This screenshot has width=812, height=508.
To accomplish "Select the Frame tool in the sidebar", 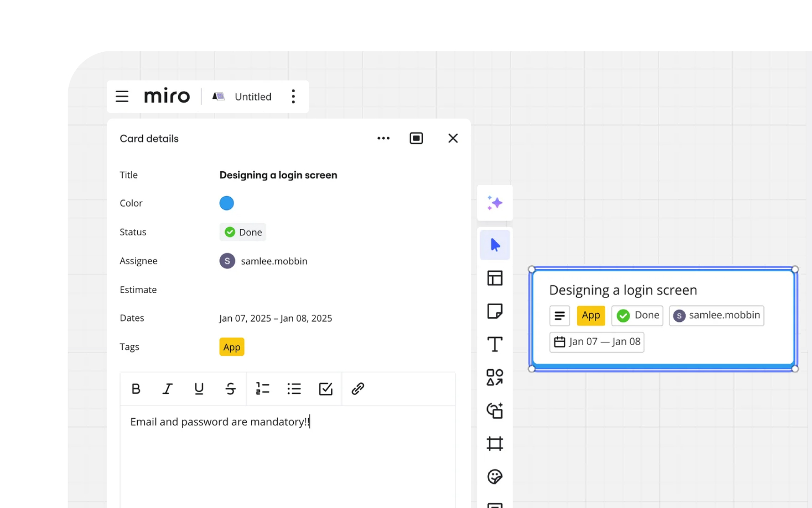I will 495,444.
